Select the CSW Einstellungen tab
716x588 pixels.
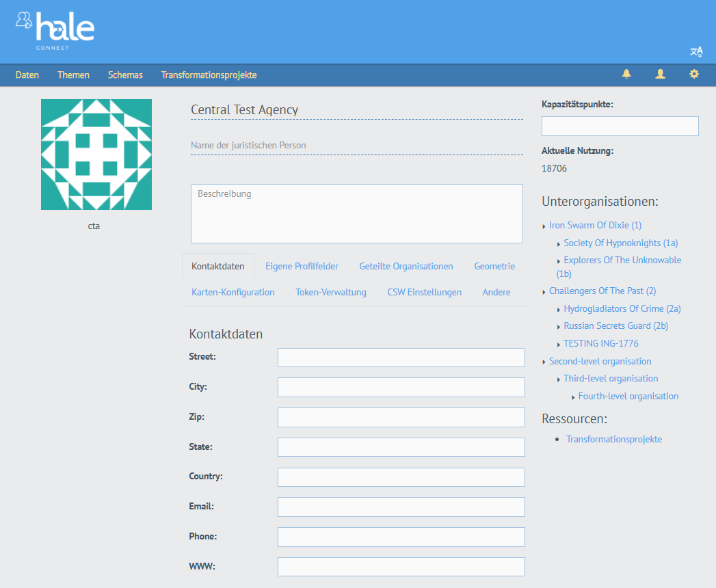tap(424, 292)
